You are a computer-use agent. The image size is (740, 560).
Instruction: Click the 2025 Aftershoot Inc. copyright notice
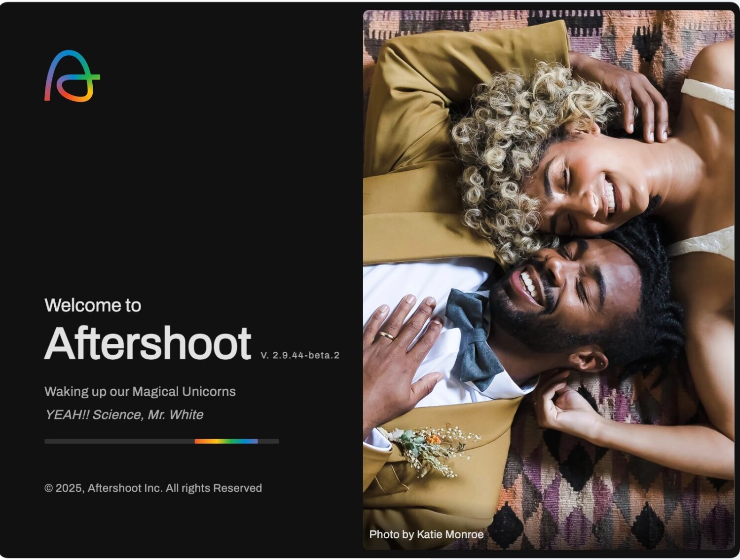(153, 488)
